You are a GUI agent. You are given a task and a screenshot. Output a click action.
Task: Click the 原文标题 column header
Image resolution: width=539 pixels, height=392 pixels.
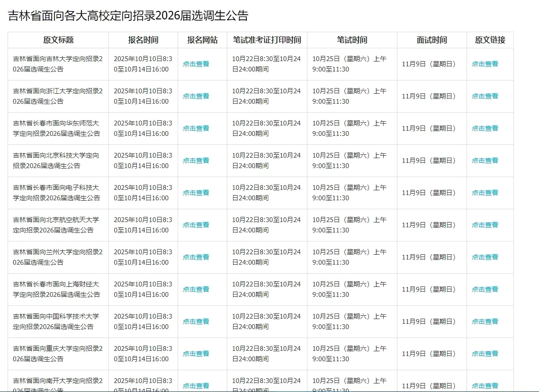coord(58,40)
